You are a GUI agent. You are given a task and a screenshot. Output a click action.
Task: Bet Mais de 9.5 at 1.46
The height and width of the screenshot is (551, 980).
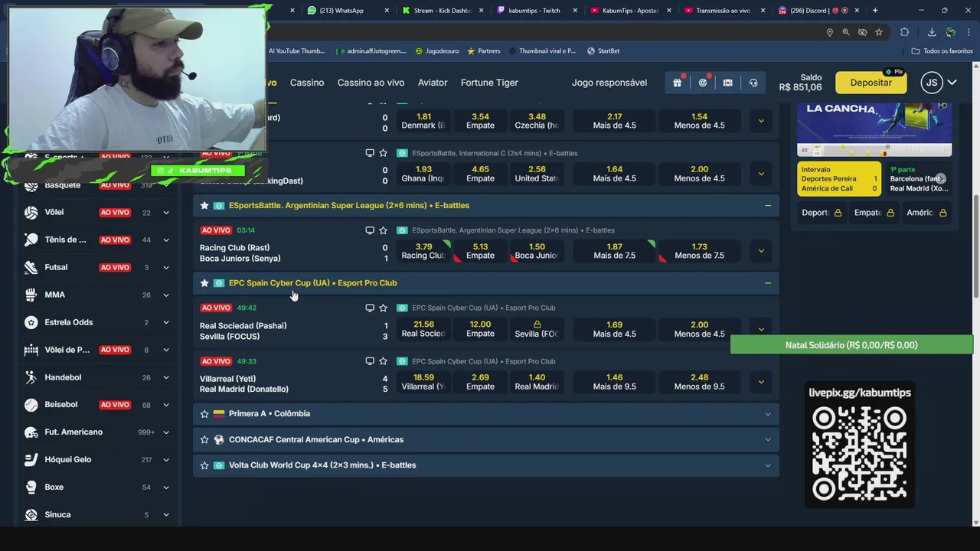pyautogui.click(x=614, y=382)
